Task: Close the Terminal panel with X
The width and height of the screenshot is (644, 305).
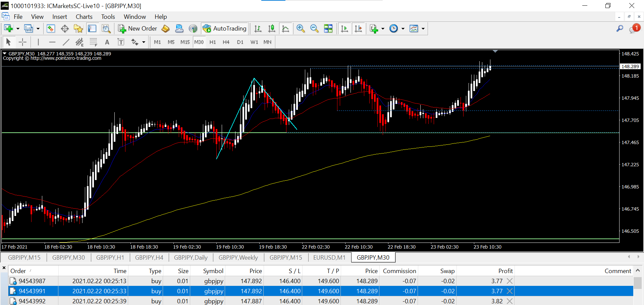Action: click(x=4, y=268)
